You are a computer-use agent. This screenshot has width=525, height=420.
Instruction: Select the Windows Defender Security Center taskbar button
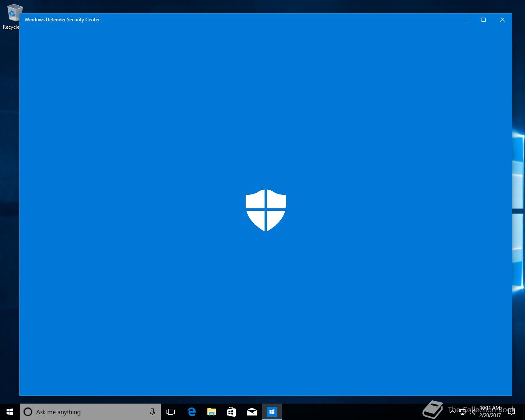272,412
